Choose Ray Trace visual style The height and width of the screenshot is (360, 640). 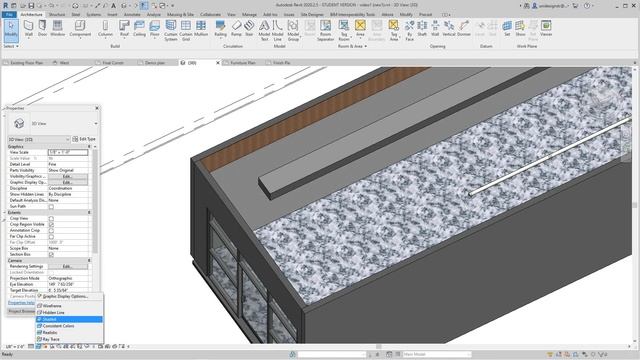pos(69,339)
